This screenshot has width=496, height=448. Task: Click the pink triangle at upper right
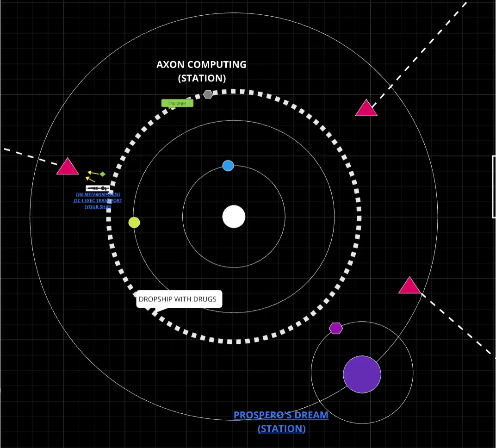click(x=366, y=109)
